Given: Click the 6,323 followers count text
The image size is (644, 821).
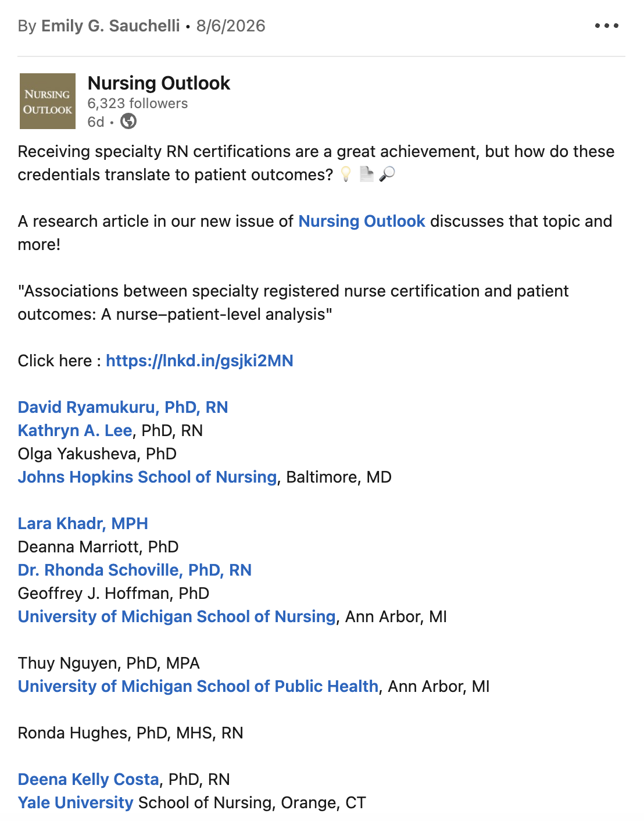Looking at the screenshot, I should point(138,103).
